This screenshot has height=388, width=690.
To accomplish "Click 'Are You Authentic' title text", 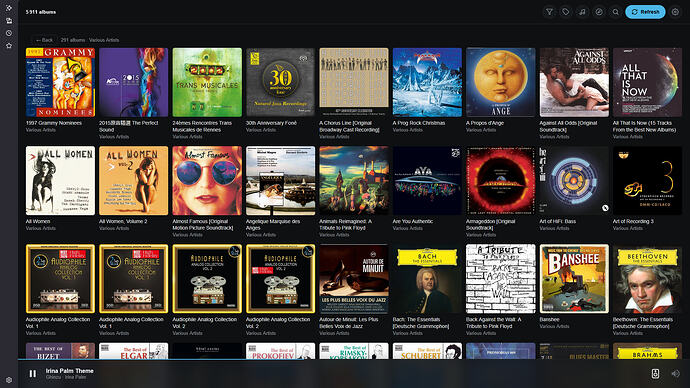I will pos(413,221).
